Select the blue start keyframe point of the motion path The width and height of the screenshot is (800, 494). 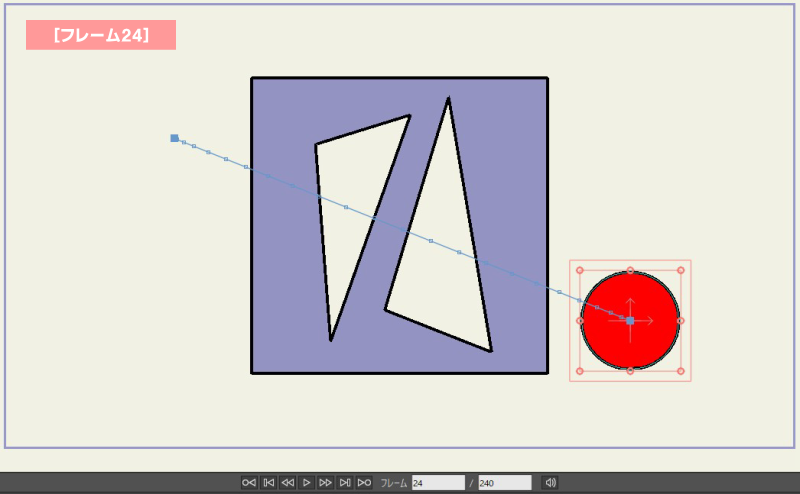[x=174, y=138]
